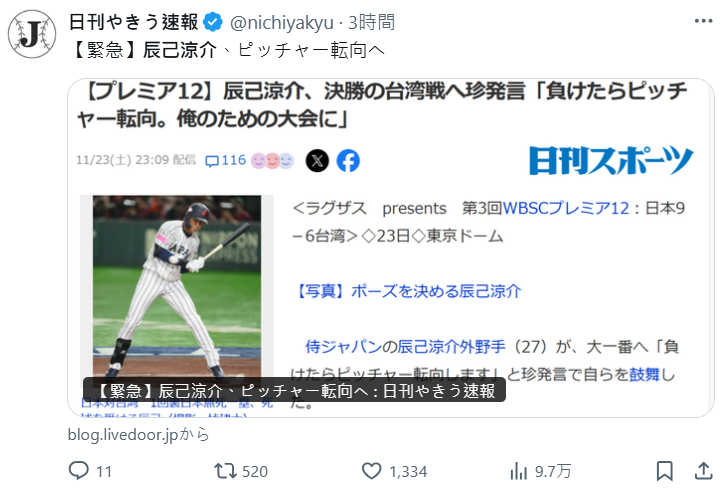Click the emoji reaction faces in card
Image resolution: width=727 pixels, height=495 pixels.
click(x=272, y=161)
